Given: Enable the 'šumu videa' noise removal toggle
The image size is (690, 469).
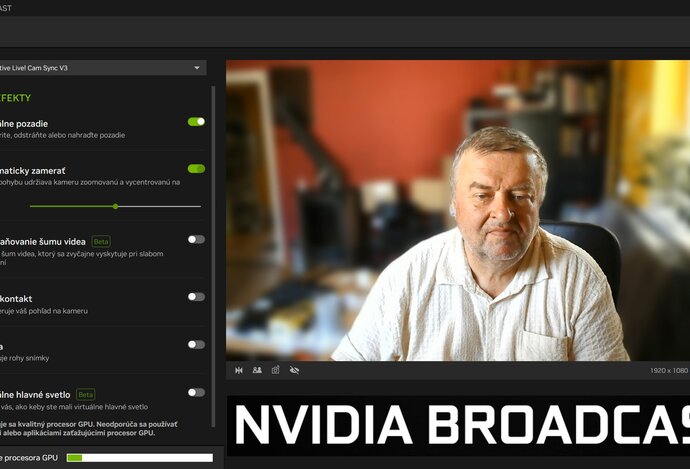Looking at the screenshot, I should [x=196, y=239].
